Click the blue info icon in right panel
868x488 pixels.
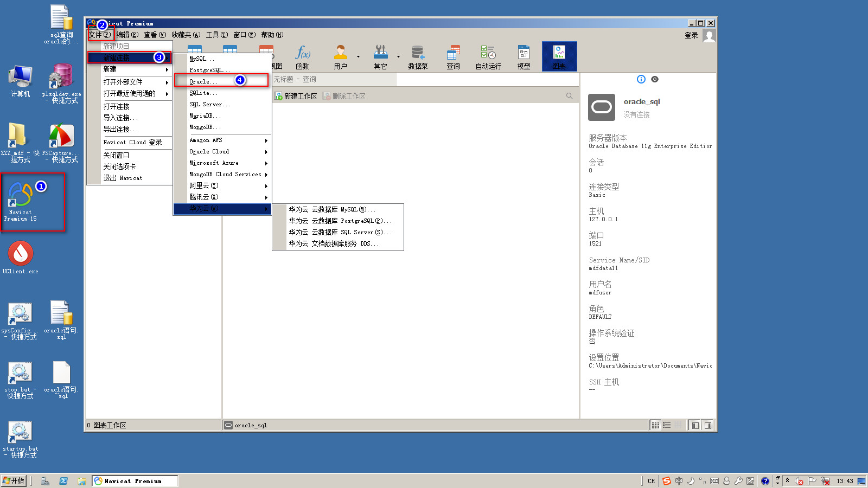click(x=641, y=79)
